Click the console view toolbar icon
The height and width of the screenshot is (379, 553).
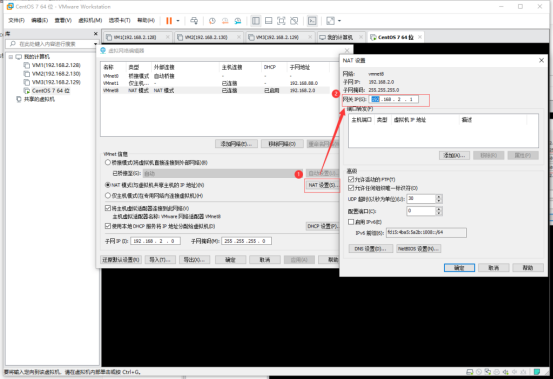(312, 21)
